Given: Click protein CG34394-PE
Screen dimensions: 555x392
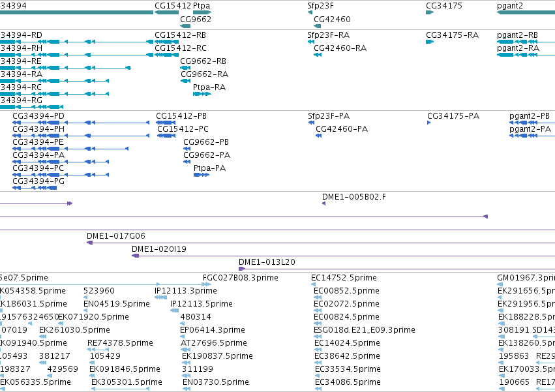Looking at the screenshot, I should point(38,142).
